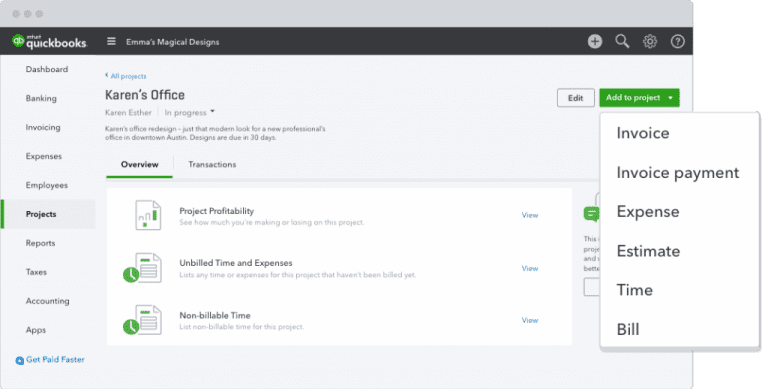The height and width of the screenshot is (389, 768).
Task: Click the QuickBooks logo
Action: (x=49, y=41)
